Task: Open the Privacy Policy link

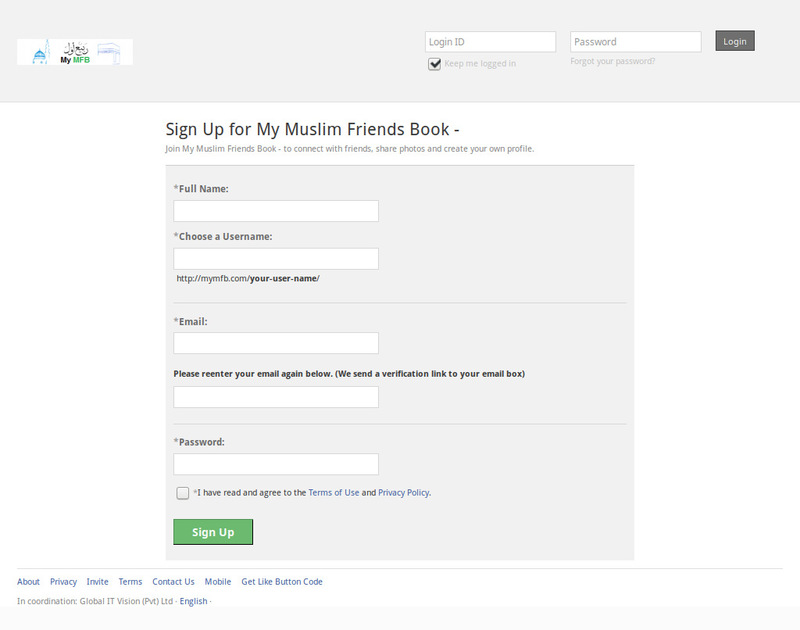Action: tap(404, 492)
